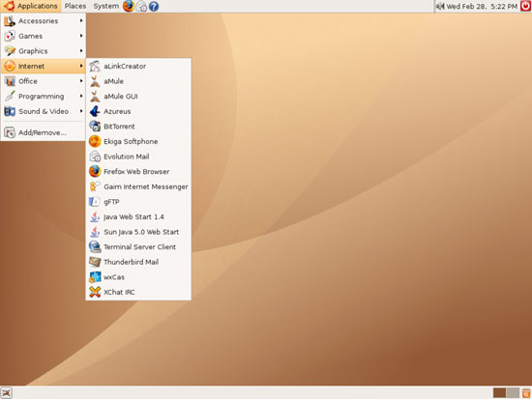The image size is (532, 399).
Task: Click the show desktop icon in bottom panel
Action: (x=6, y=392)
